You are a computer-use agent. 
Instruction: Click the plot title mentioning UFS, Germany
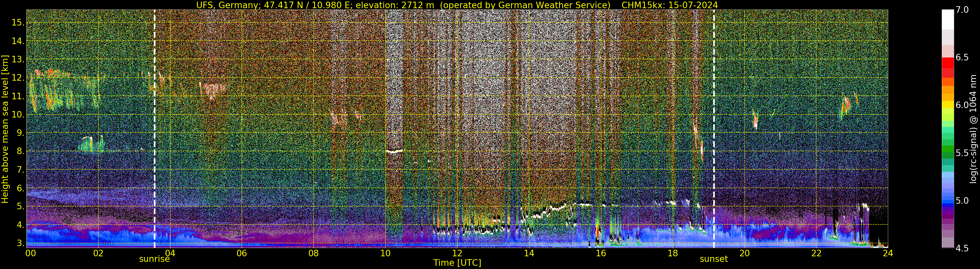(457, 5)
